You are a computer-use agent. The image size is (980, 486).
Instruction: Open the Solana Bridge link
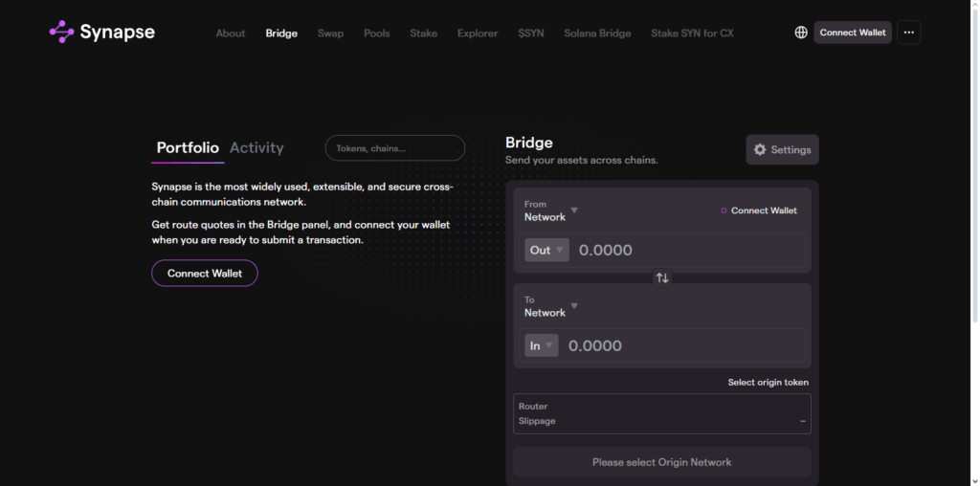point(597,33)
